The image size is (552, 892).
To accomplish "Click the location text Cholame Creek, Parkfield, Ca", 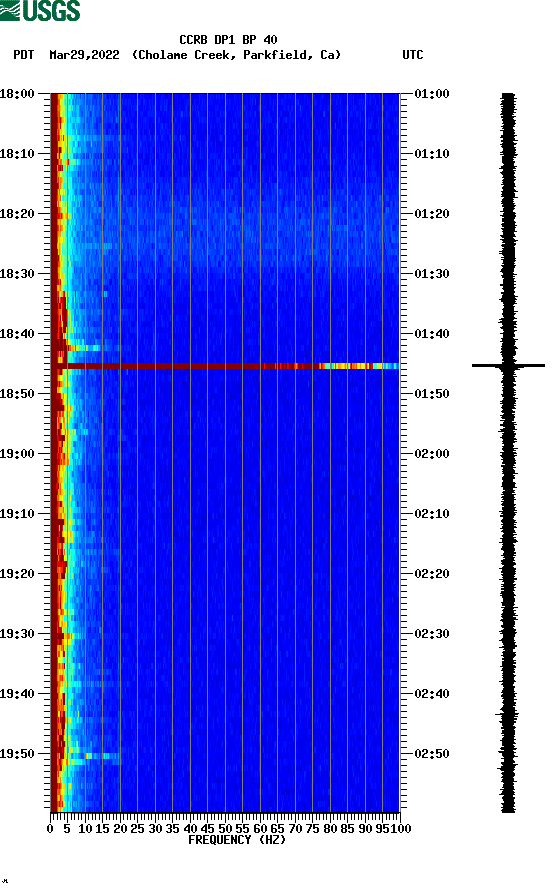I will (x=236, y=55).
